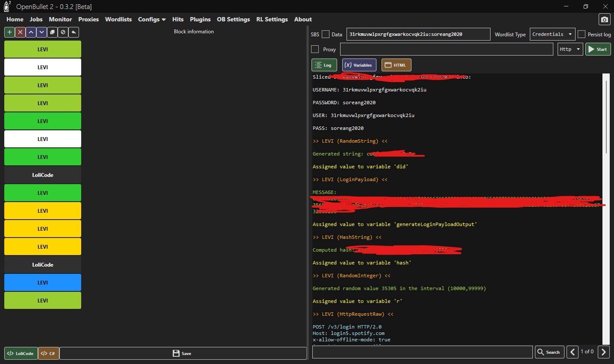Open the Plugins page

(200, 19)
